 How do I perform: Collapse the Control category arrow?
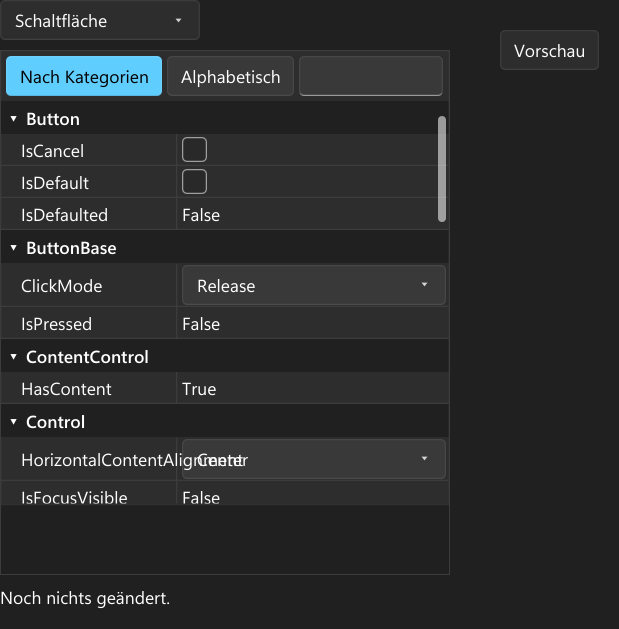pos(14,422)
